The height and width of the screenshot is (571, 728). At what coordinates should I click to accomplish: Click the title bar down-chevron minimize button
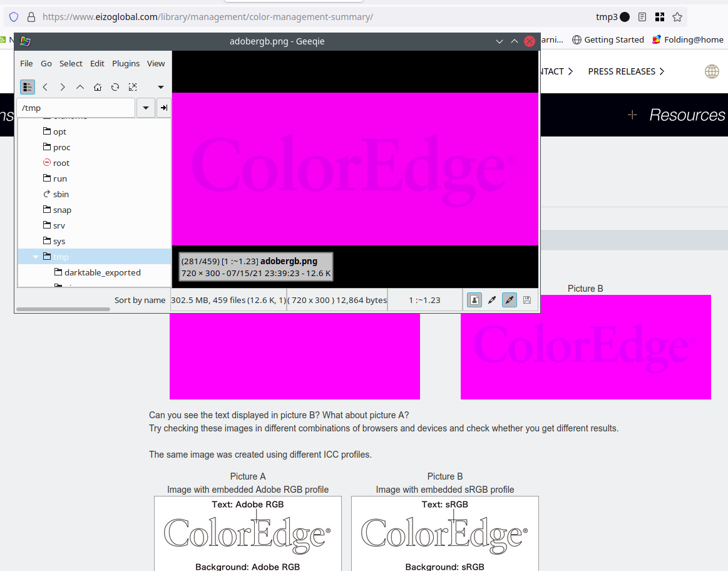pyautogui.click(x=499, y=41)
